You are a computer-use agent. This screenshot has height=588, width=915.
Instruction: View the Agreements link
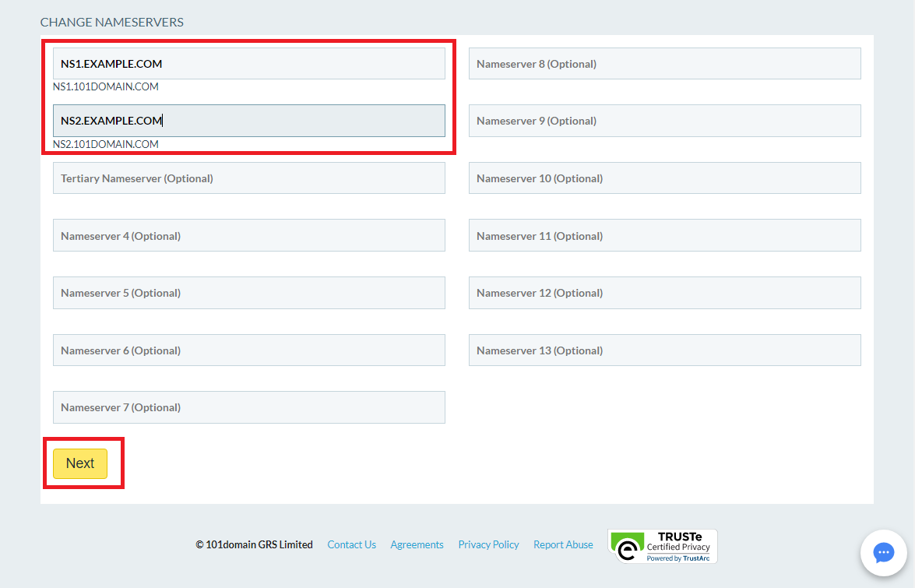point(417,544)
